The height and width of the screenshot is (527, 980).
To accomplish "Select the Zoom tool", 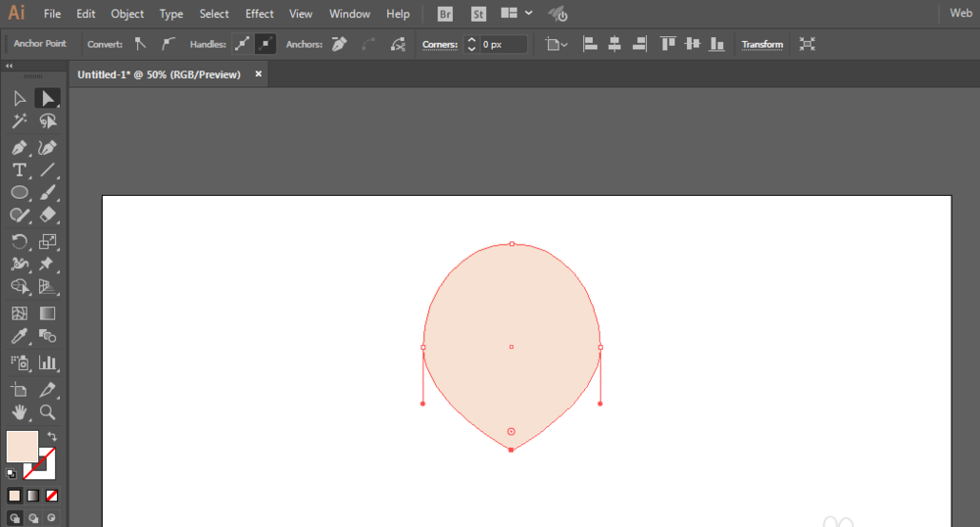I will coord(47,412).
